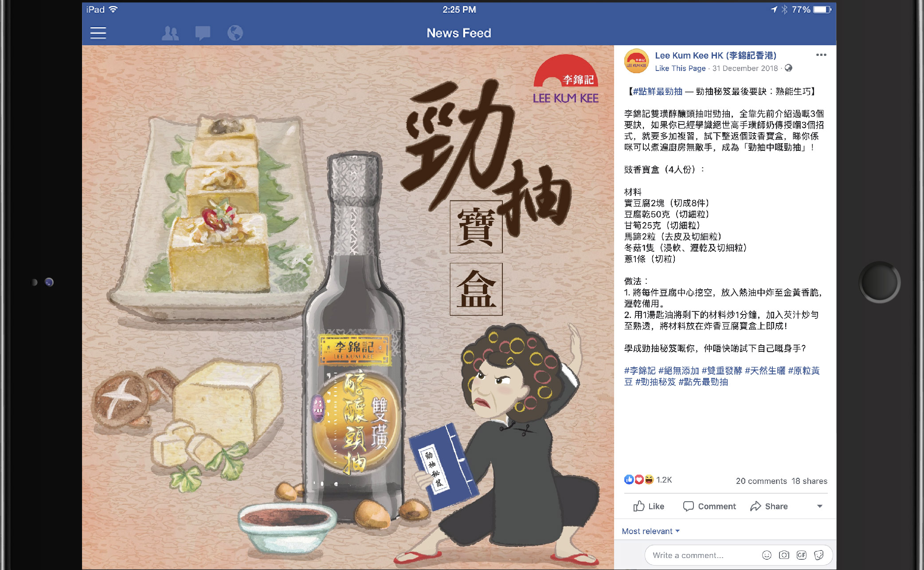Viewport: 924px width, 570px height.
Task: Click the emoji smiley icon in comment box
Action: [x=767, y=555]
